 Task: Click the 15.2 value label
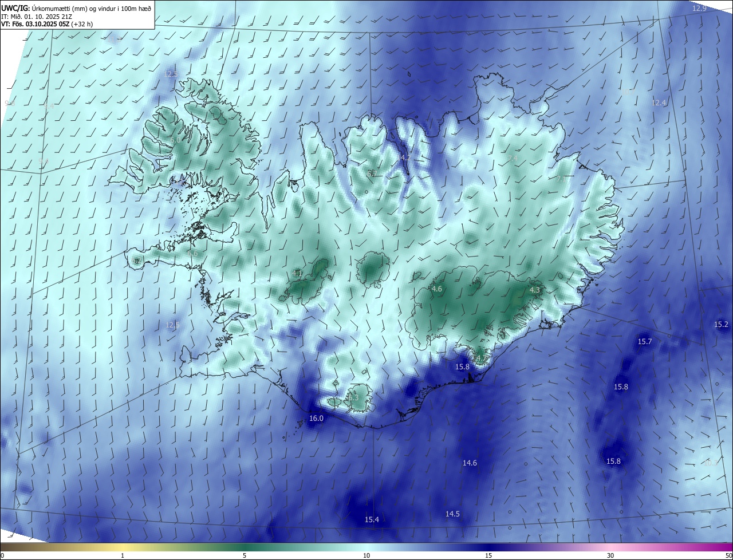[x=721, y=324]
